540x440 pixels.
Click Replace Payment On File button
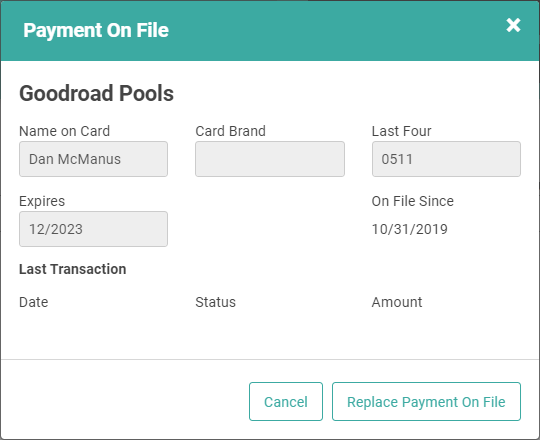426,401
